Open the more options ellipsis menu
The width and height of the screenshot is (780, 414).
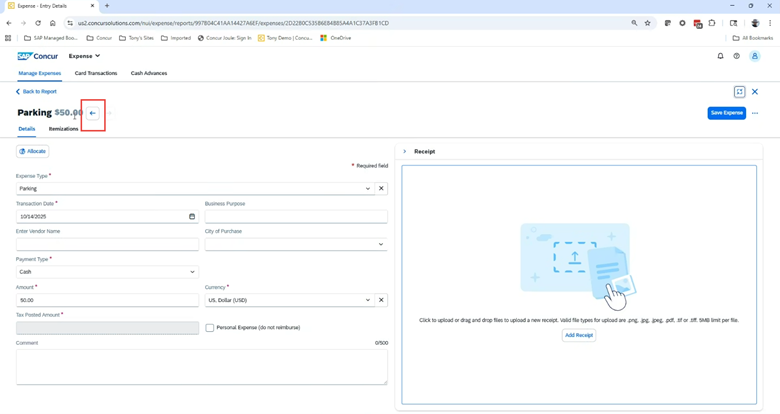(755, 113)
